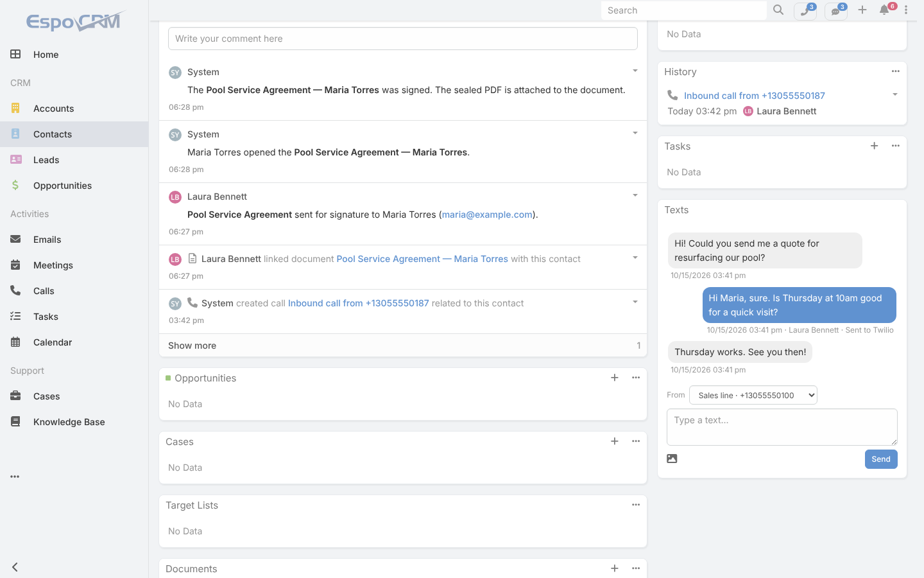Open the notifications bell

coord(884,10)
